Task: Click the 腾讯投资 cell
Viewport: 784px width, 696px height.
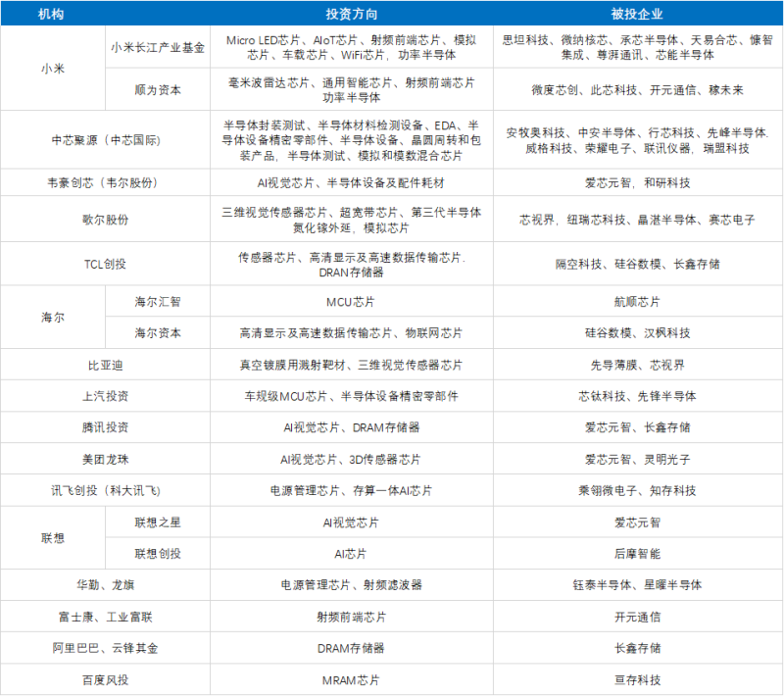Action: click(106, 427)
